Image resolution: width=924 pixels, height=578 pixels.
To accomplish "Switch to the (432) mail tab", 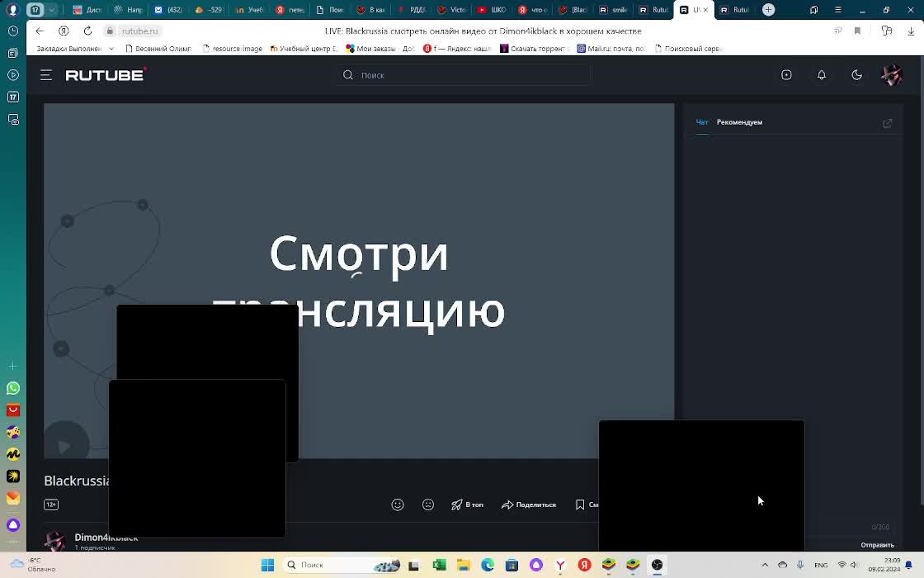I will click(x=168, y=9).
